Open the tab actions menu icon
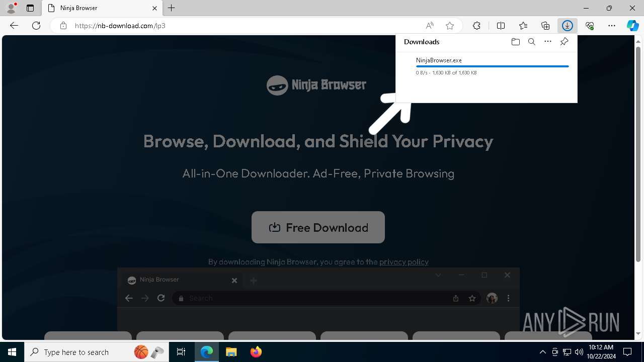This screenshot has height=362, width=644. pos(30,8)
